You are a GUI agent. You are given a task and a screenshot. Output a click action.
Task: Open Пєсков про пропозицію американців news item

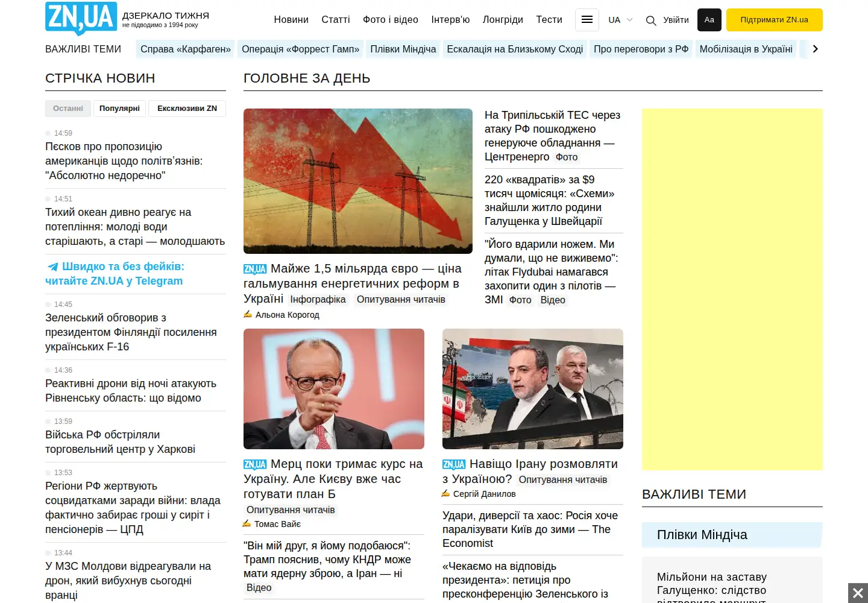tap(124, 161)
